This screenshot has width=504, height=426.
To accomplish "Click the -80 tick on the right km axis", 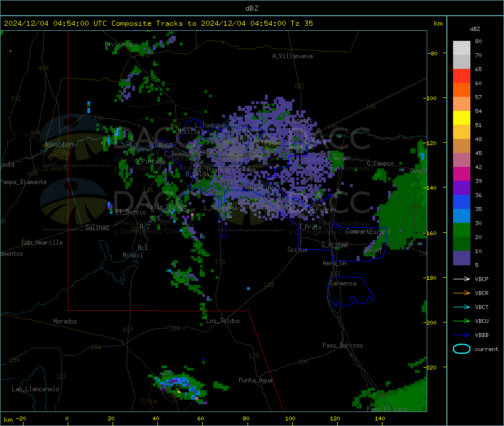I will click(433, 53).
